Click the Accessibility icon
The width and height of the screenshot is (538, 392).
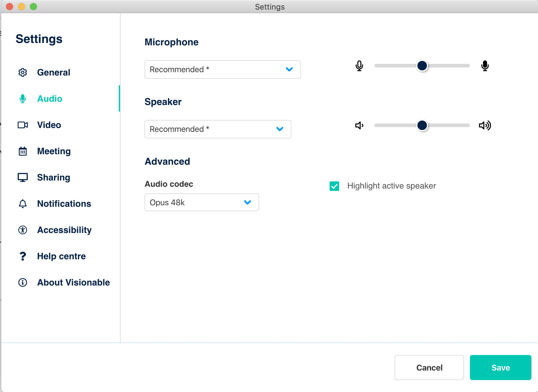22,230
